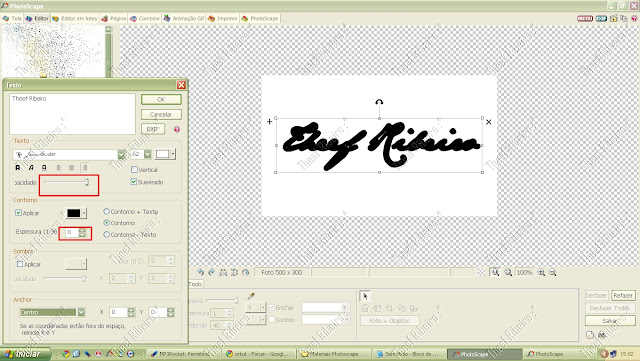The height and width of the screenshot is (361, 640).
Task: Open the red MENU icon button
Action: pos(585,18)
